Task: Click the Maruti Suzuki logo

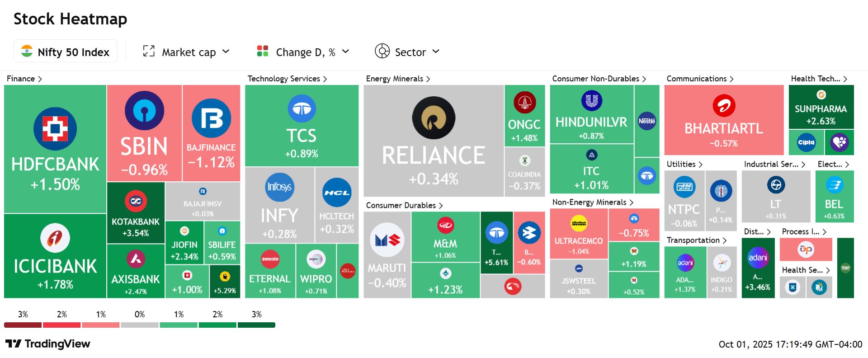Action: point(387,240)
